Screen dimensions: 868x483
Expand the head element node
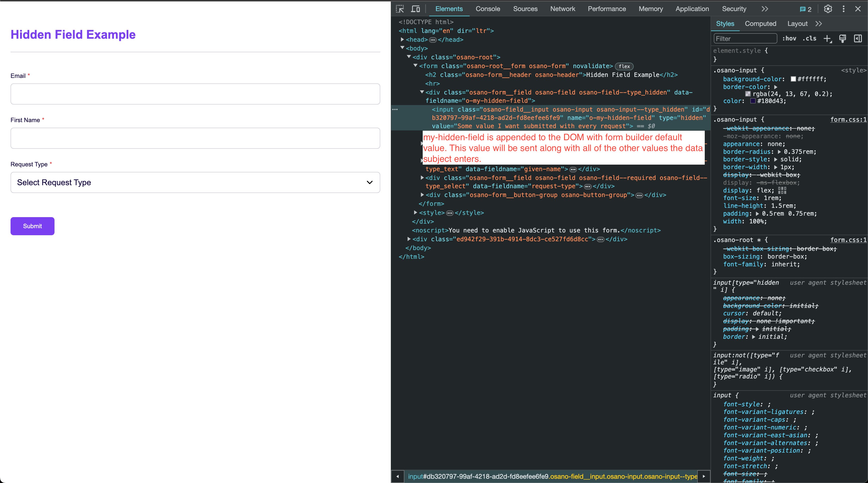pyautogui.click(x=402, y=40)
